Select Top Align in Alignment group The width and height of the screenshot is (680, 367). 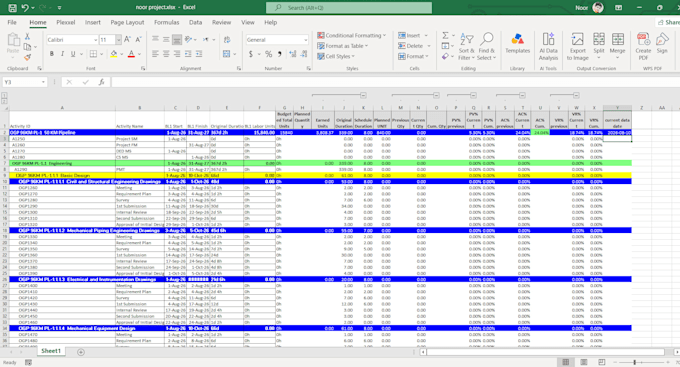pyautogui.click(x=155, y=39)
